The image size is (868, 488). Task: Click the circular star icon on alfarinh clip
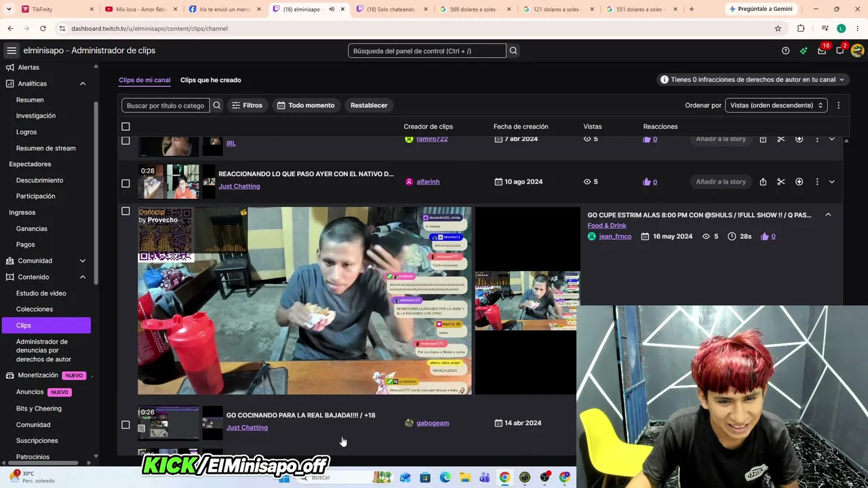tap(799, 182)
